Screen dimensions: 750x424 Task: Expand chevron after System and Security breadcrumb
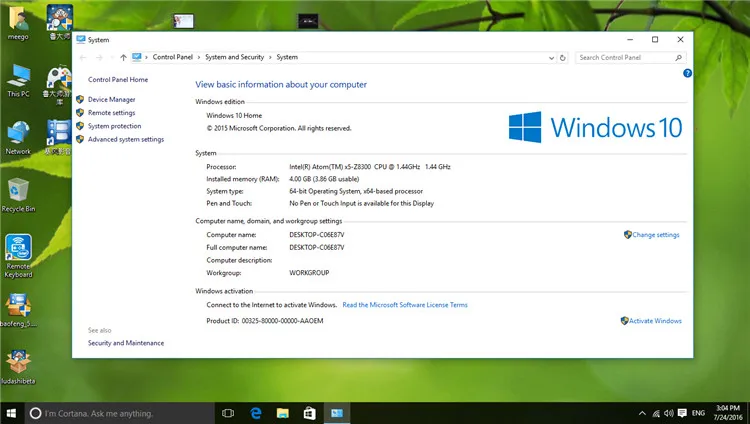[x=270, y=57]
